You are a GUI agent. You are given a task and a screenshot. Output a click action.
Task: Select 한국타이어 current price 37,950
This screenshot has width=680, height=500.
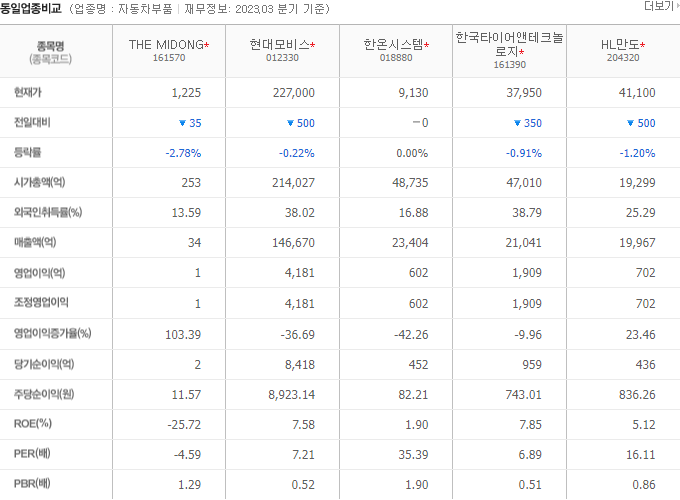[x=524, y=93]
